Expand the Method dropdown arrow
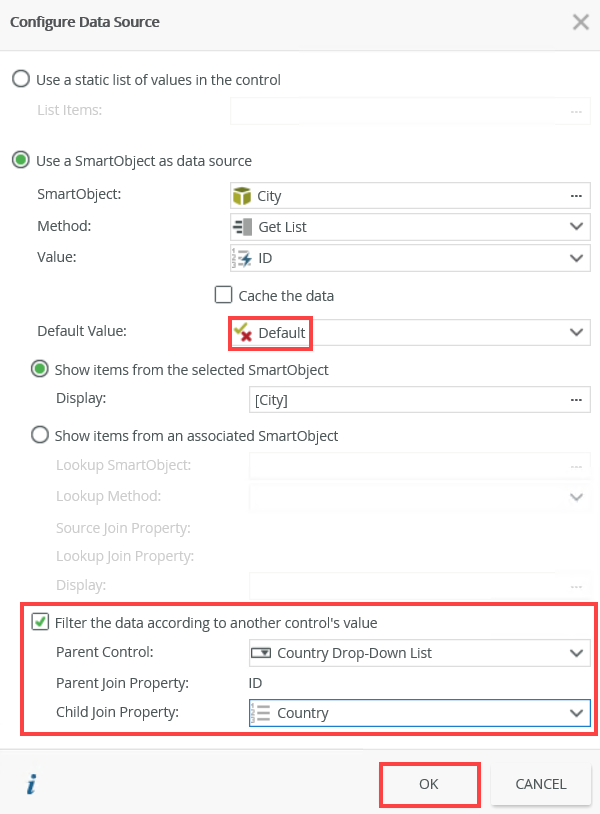This screenshot has width=600, height=814. click(x=576, y=227)
